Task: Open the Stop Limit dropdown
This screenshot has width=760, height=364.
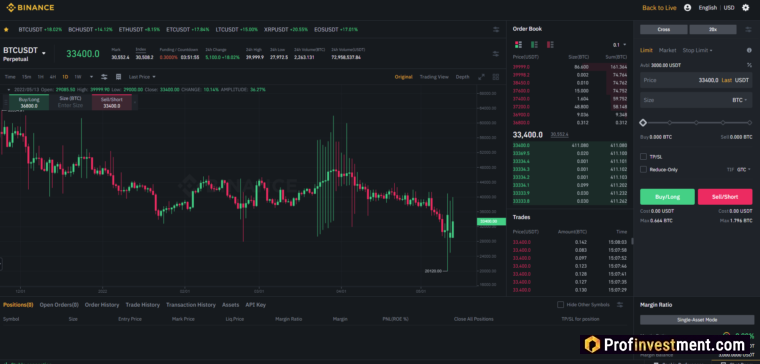Action: click(697, 50)
